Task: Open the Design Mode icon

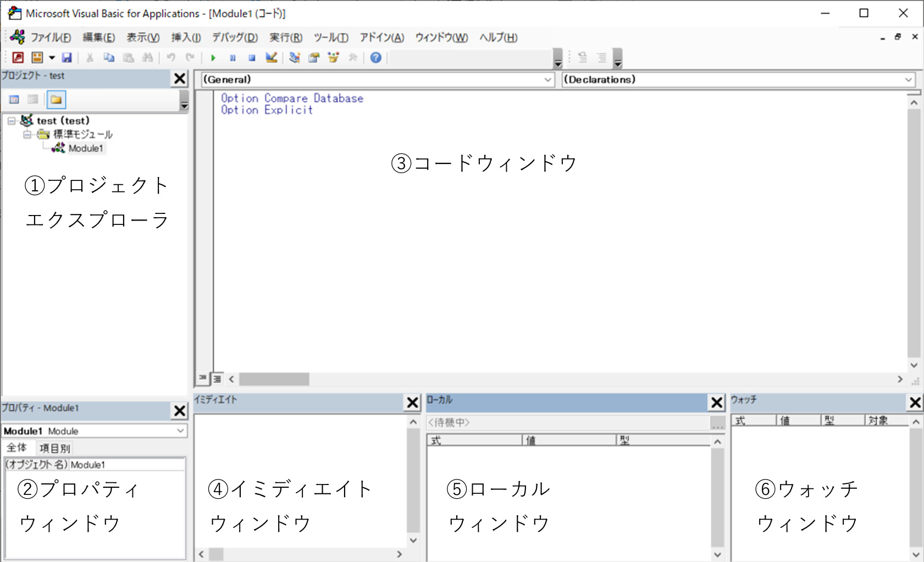Action: pos(272,57)
